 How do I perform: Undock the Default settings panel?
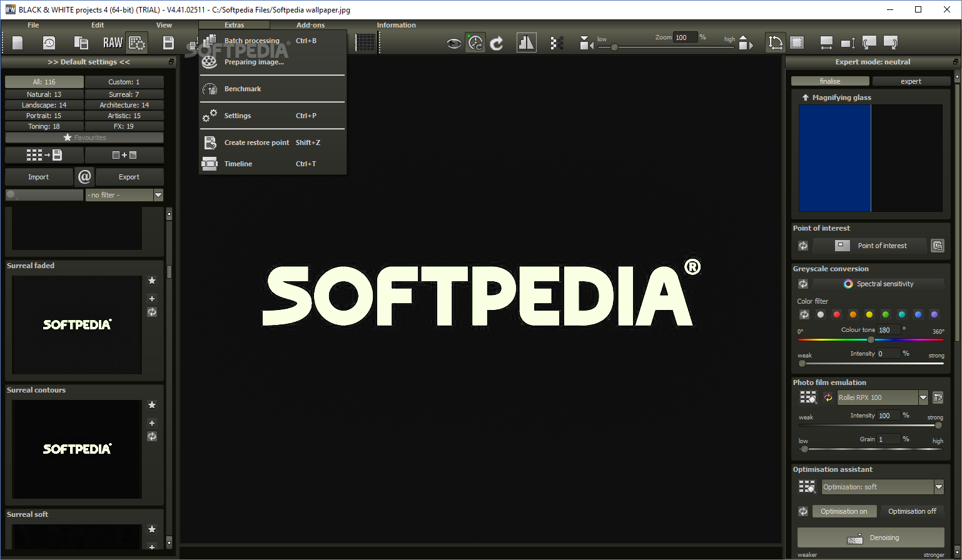171,62
